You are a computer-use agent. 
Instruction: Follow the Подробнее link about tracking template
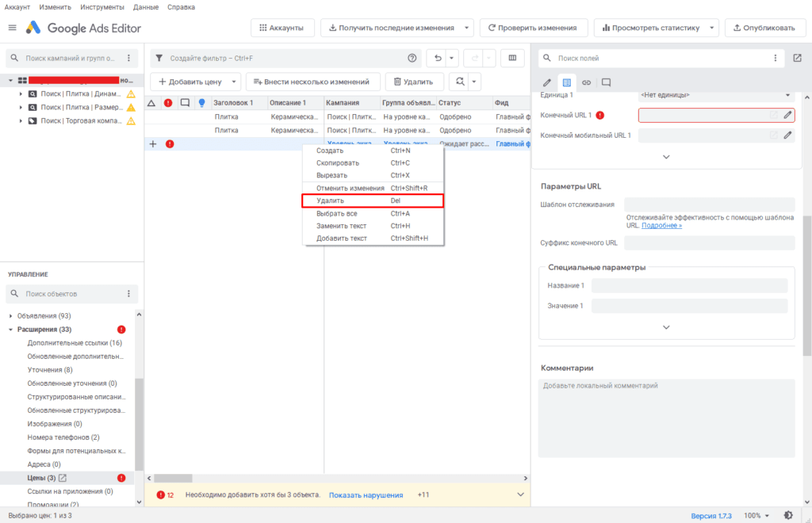click(661, 226)
